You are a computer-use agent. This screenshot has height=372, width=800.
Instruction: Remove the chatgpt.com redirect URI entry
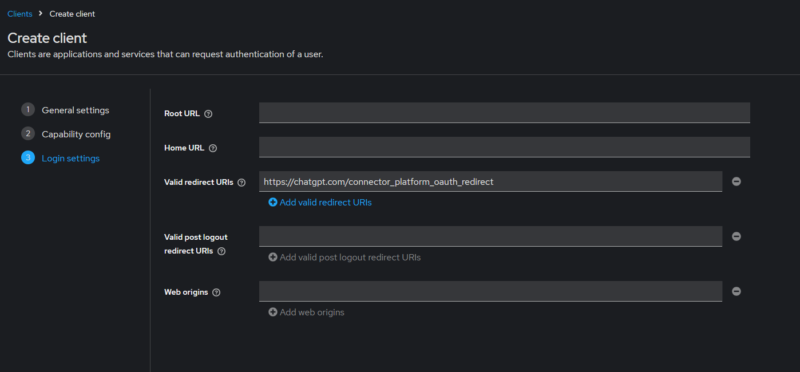[x=736, y=182]
